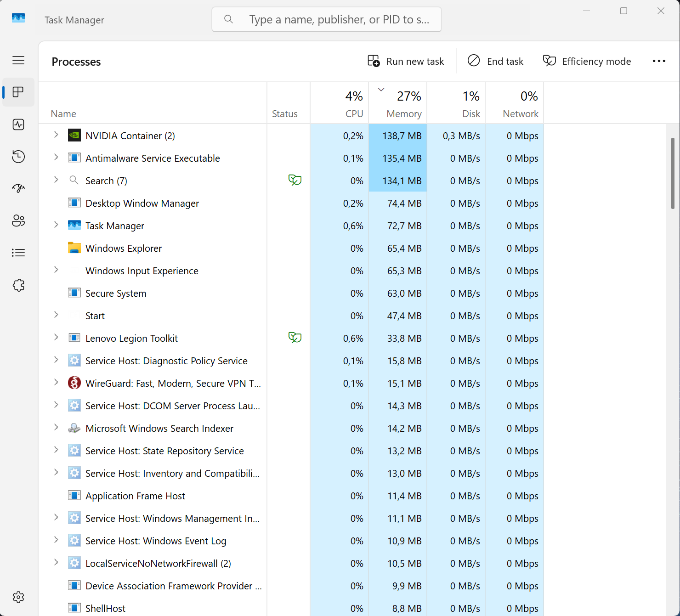This screenshot has width=680, height=616.
Task: Click the Lenovo Legion Toolkit process icon
Action: coord(74,338)
